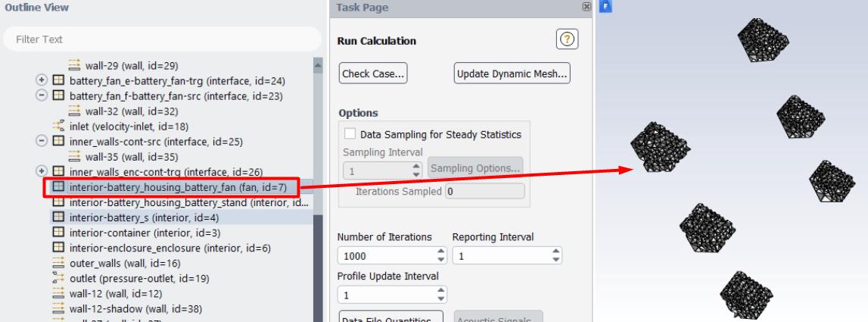
Task: Collapse battery_fan_f-battery_fan-src interface node
Action: coord(42,96)
